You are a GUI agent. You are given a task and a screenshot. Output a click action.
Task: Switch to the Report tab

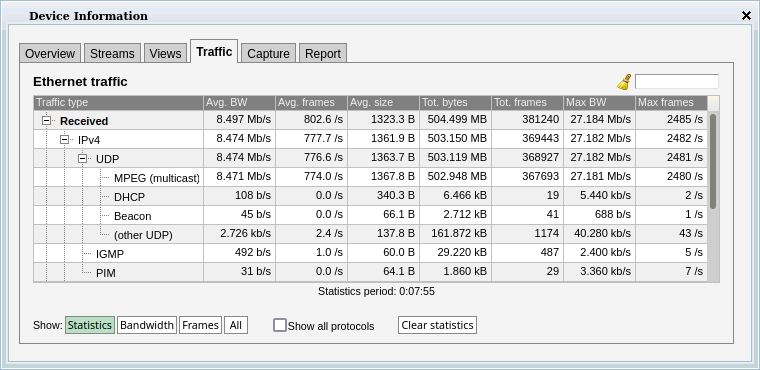(323, 53)
